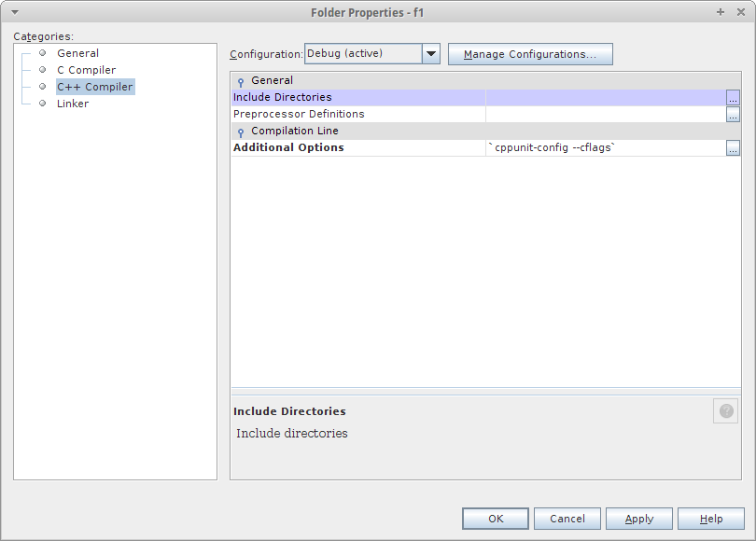The width and height of the screenshot is (756, 541).
Task: Cancel the Folder Properties dialog
Action: click(x=567, y=519)
